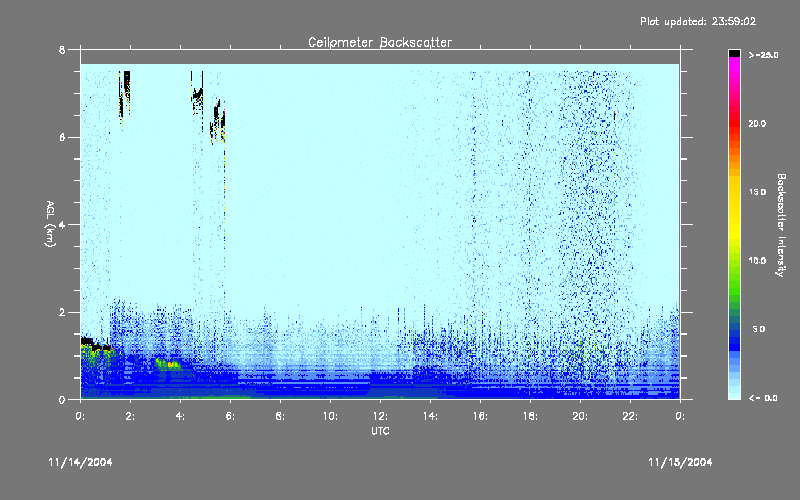
Task: Click the 8 km label on altitude axis
Action: pyautogui.click(x=62, y=50)
